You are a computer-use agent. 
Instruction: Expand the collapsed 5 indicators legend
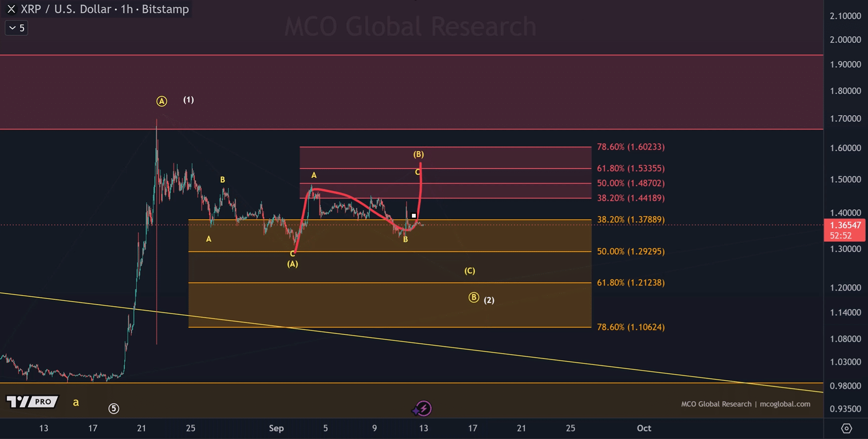[17, 28]
